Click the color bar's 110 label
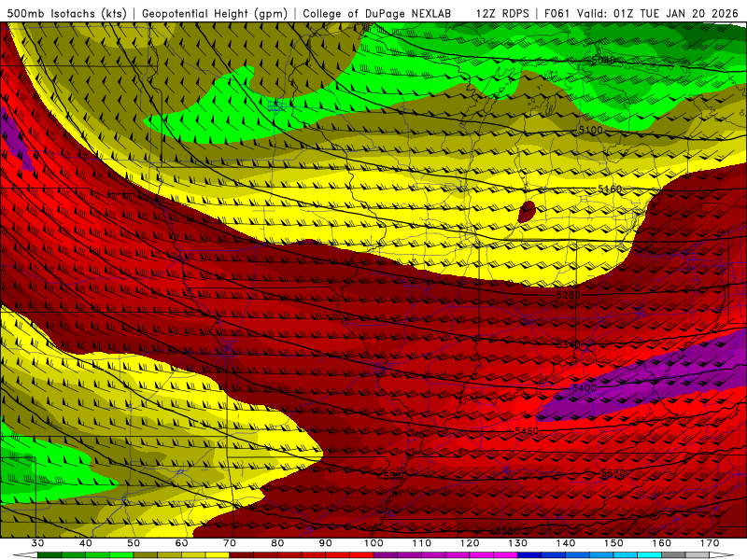 coord(422,543)
